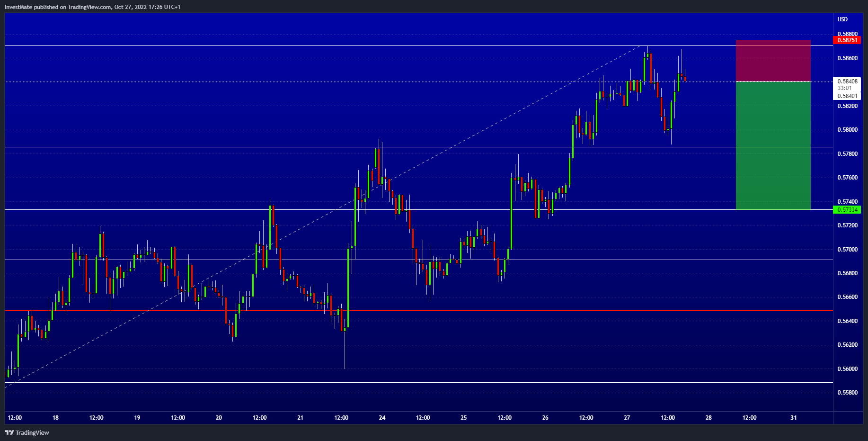868x441 pixels.
Task: Click the date 21 on the time axis
Action: 300,418
